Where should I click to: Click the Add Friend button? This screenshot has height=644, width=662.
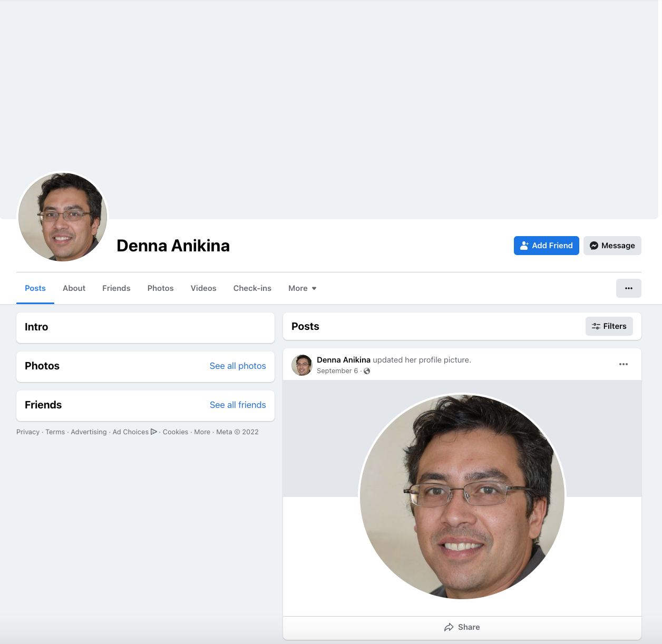pyautogui.click(x=546, y=246)
